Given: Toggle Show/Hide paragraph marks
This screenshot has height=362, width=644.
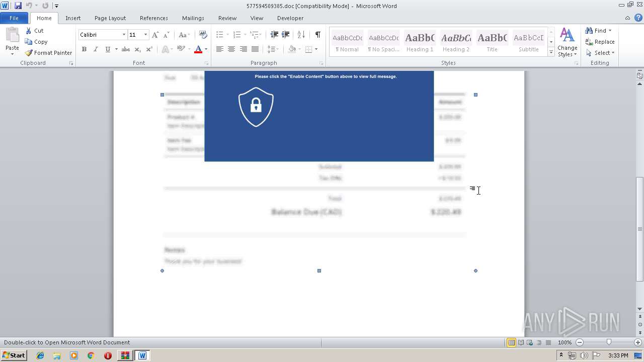Looking at the screenshot, I should tap(318, 35).
